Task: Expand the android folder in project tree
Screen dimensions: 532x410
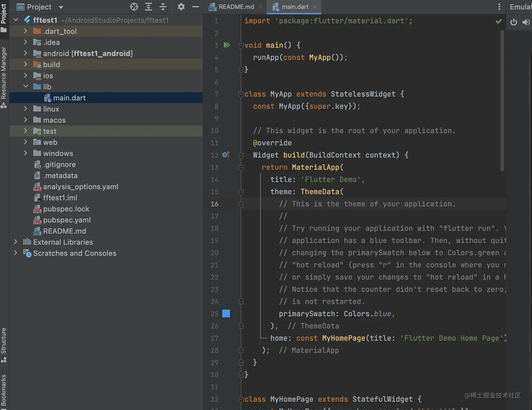Action: (25, 53)
